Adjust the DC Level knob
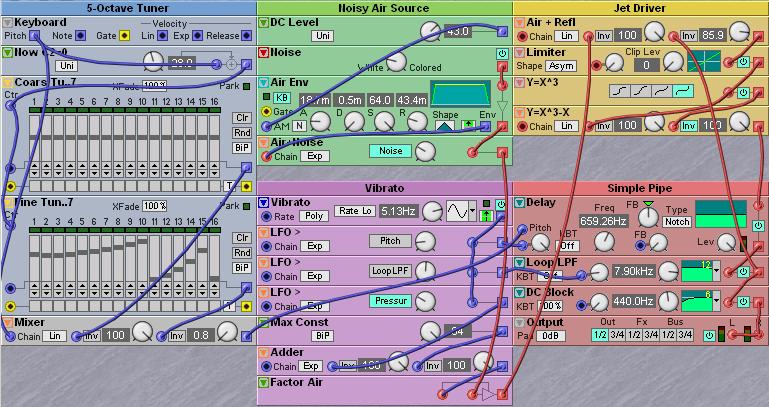The height and width of the screenshot is (407, 769). [x=430, y=31]
